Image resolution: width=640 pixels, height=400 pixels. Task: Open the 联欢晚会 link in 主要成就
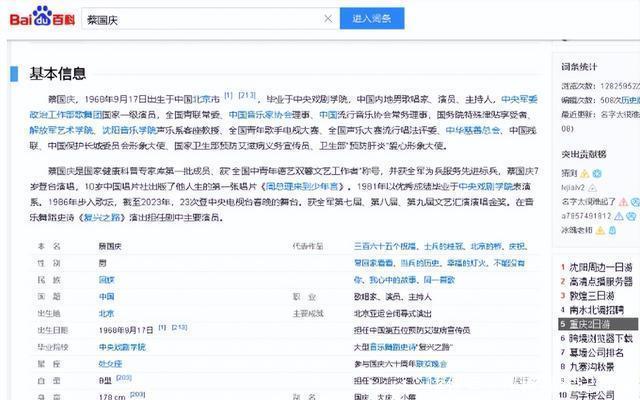point(431,364)
